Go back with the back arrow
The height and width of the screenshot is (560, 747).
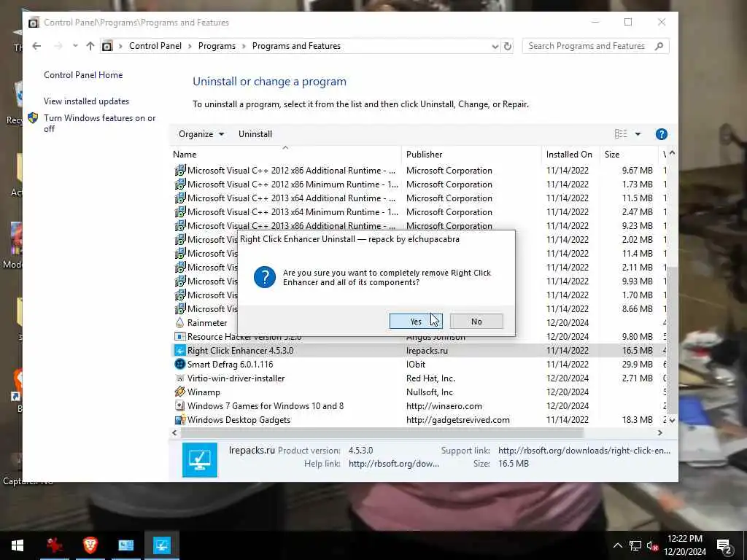(x=36, y=46)
